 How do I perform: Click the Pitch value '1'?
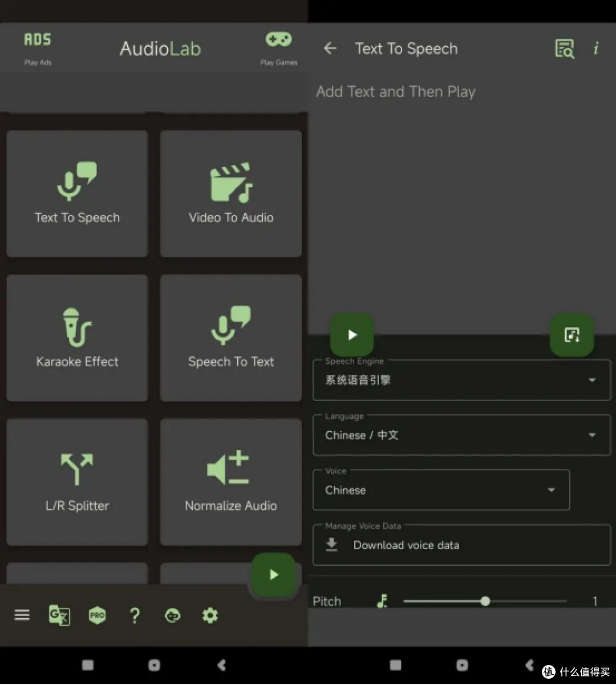[x=595, y=601]
